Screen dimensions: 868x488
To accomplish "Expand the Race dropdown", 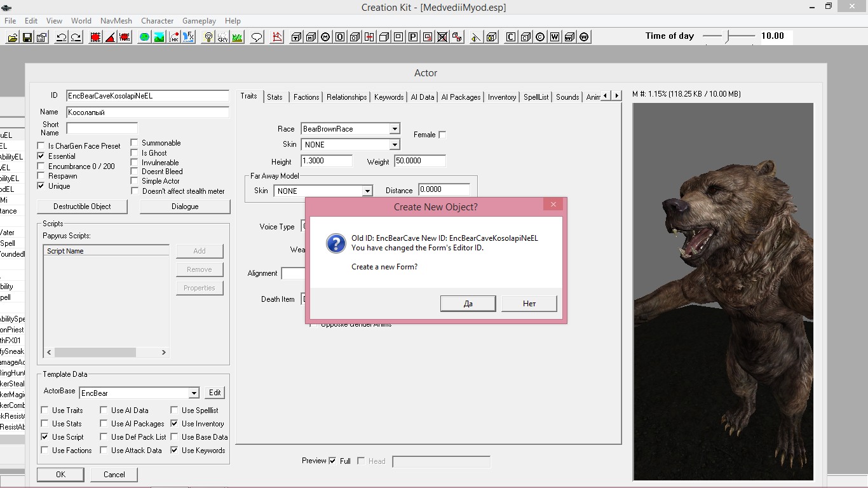I will coord(395,129).
